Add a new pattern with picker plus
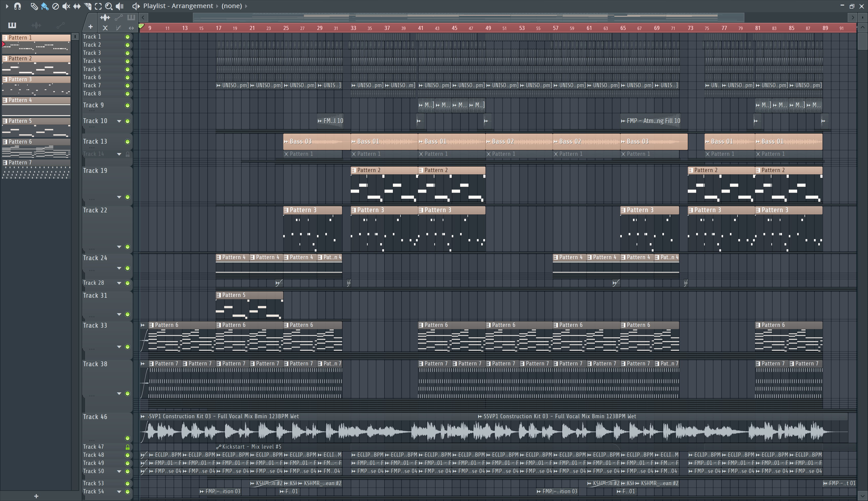 pos(36,496)
